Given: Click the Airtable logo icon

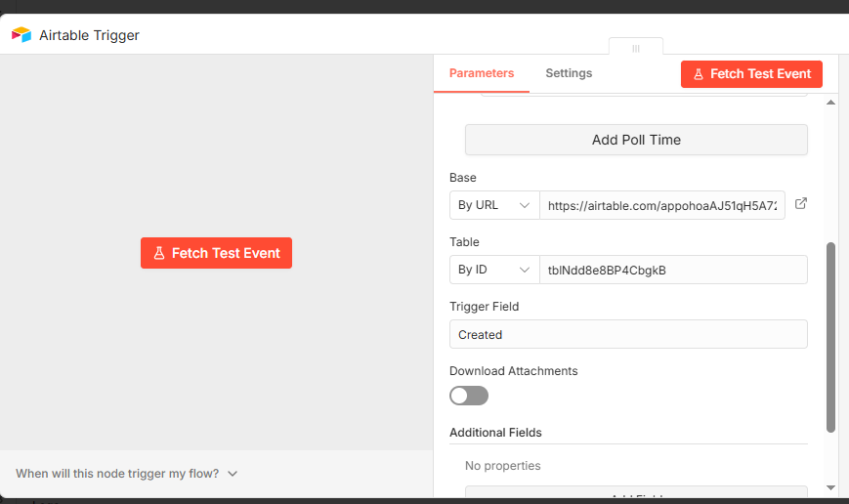Looking at the screenshot, I should click(x=21, y=34).
